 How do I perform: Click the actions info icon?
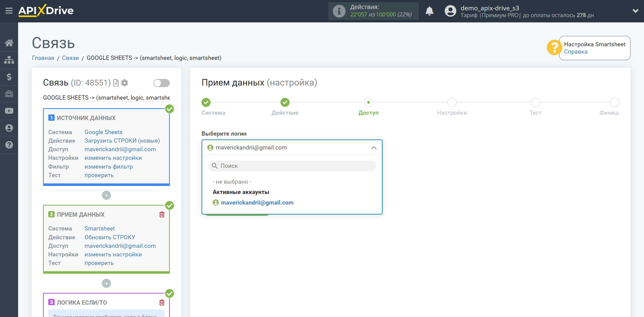pos(339,11)
